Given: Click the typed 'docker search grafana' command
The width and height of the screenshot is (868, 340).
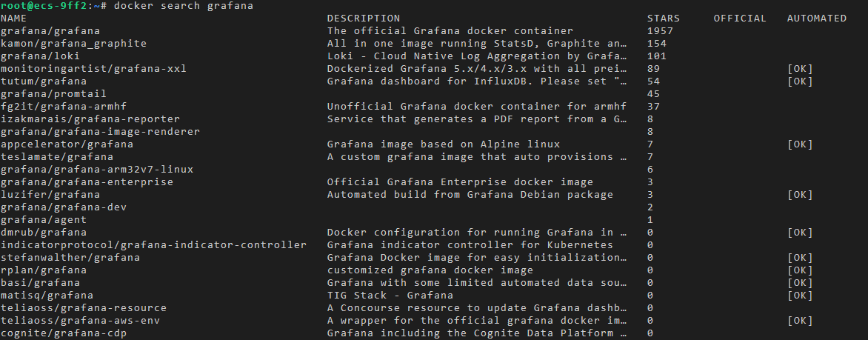Looking at the screenshot, I should [x=183, y=6].
